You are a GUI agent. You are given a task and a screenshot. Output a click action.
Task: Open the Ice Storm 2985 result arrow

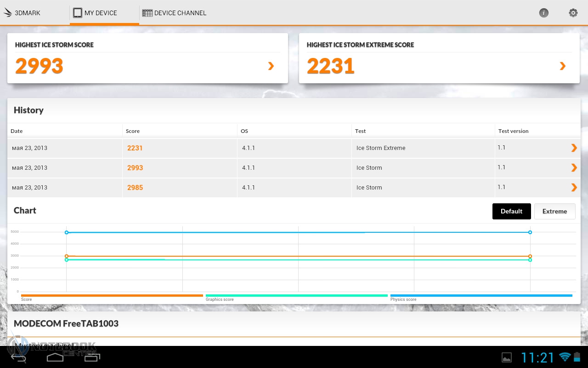pyautogui.click(x=574, y=188)
